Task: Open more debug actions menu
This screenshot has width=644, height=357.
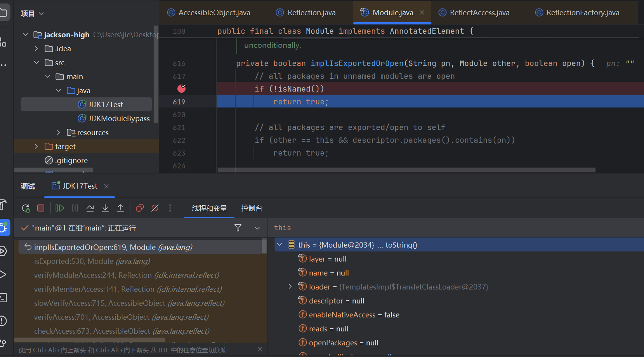Action: click(x=170, y=208)
